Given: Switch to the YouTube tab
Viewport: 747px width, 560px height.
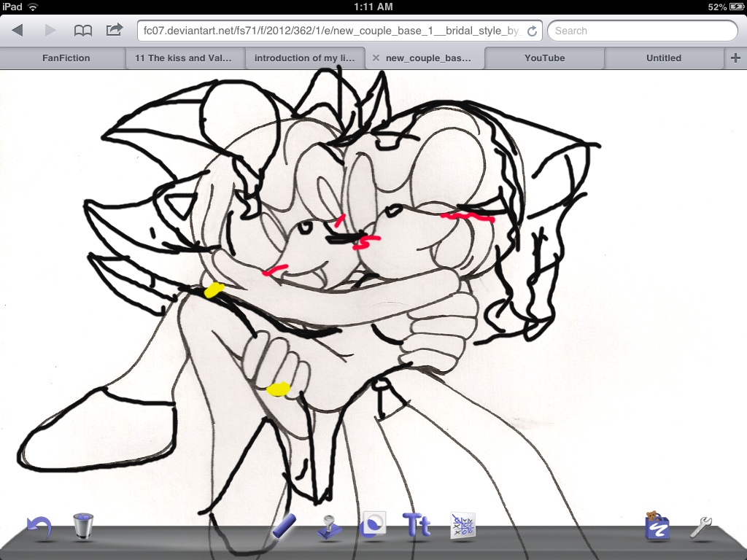Looking at the screenshot, I should pos(544,58).
